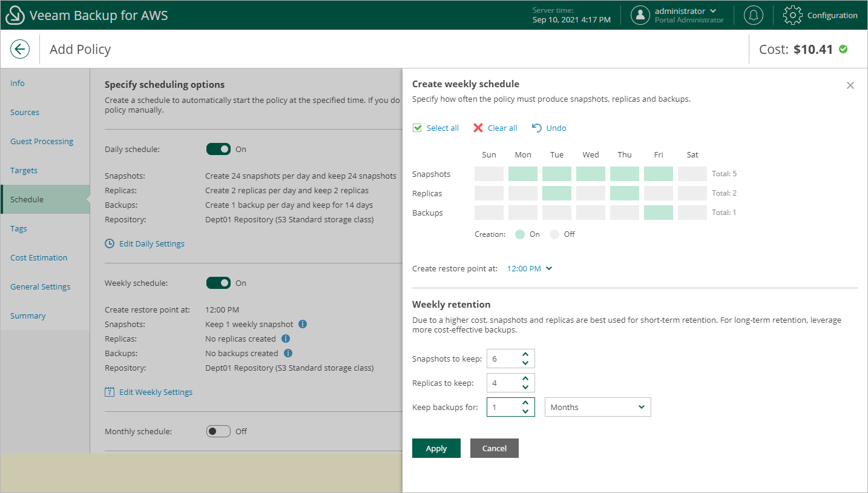868x493 pixels.
Task: Click the Undo arrow icon
Action: pos(536,128)
